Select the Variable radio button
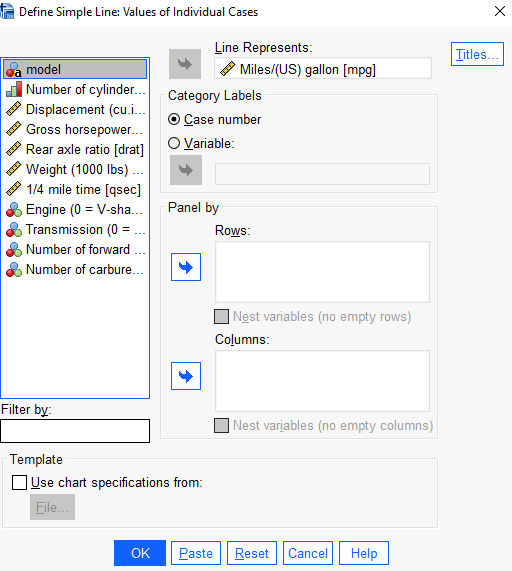The image size is (512, 571). pos(174,143)
